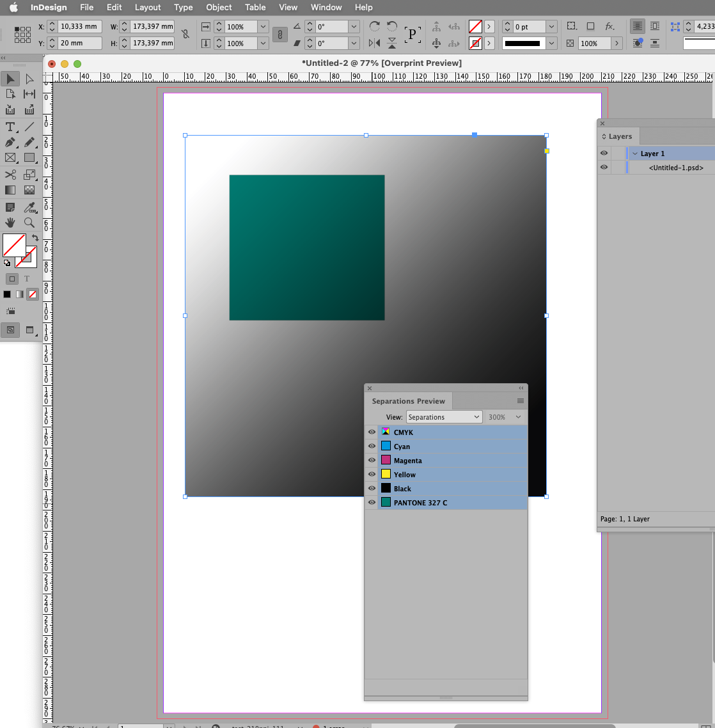Select the Direct Selection tool
This screenshot has height=728, width=715.
29,79
